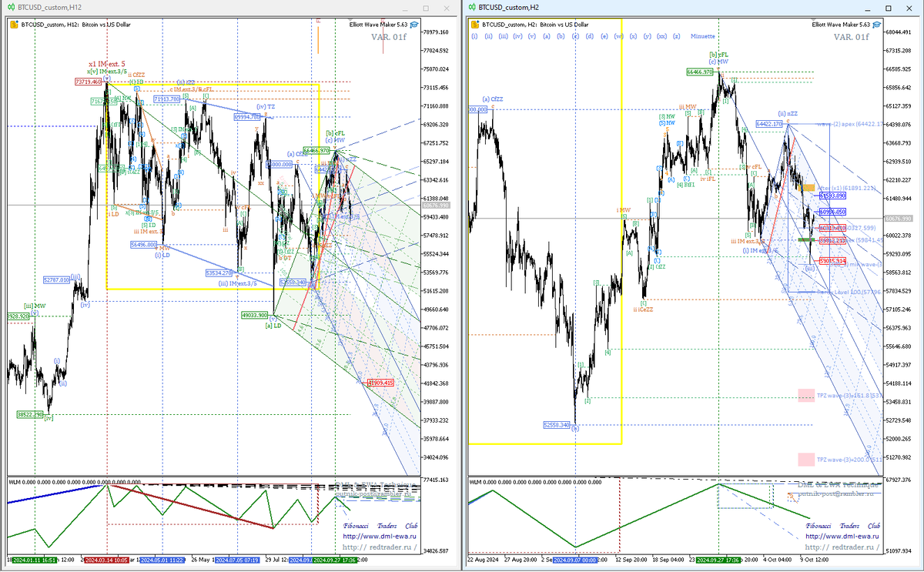Click the 73719.460 red price label in H12
The image size is (924, 572).
[89, 81]
